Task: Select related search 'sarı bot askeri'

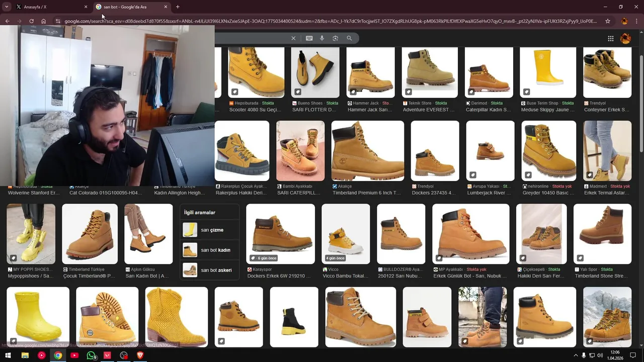Action: (210, 270)
